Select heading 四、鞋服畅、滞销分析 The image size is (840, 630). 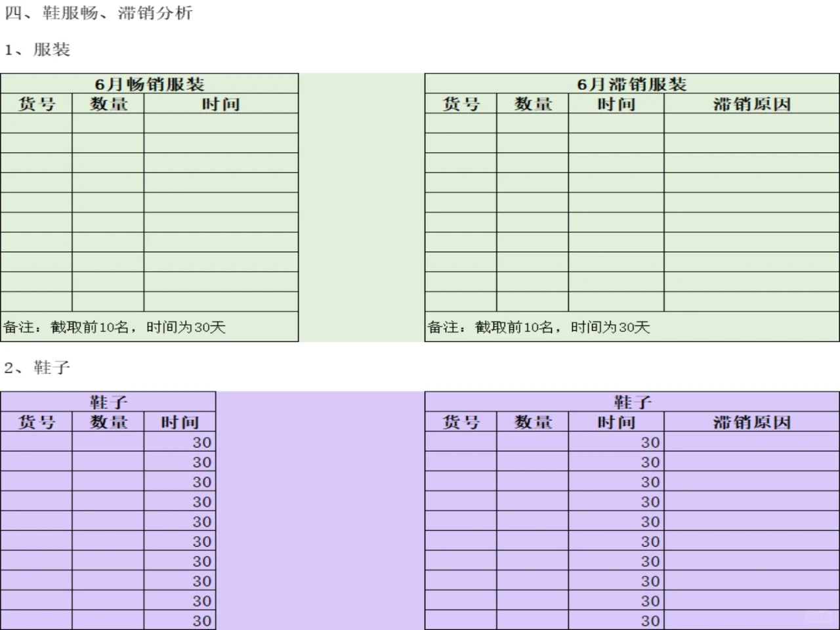click(99, 13)
